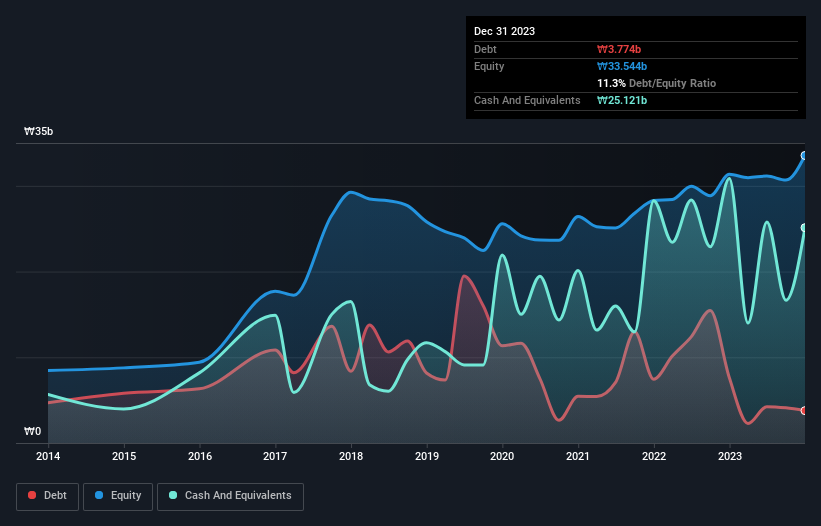Click the ₩35b y-axis label
The image size is (821, 526).
pos(38,131)
